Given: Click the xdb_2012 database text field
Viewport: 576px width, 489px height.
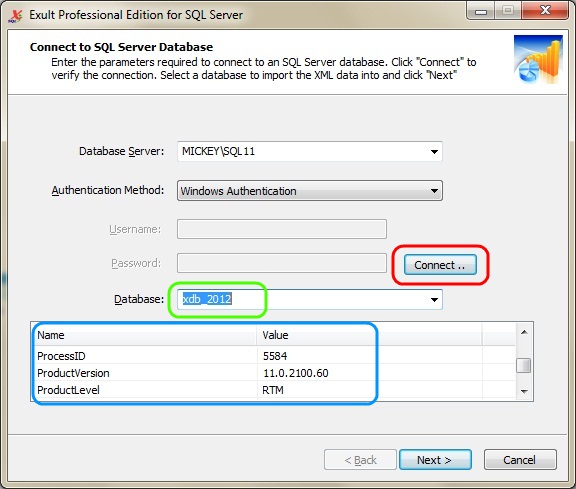Looking at the screenshot, I should (x=303, y=299).
